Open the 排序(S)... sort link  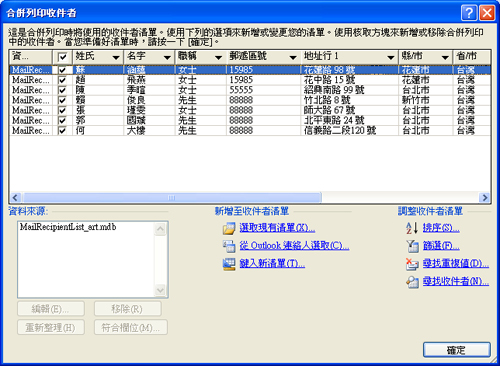(x=441, y=228)
